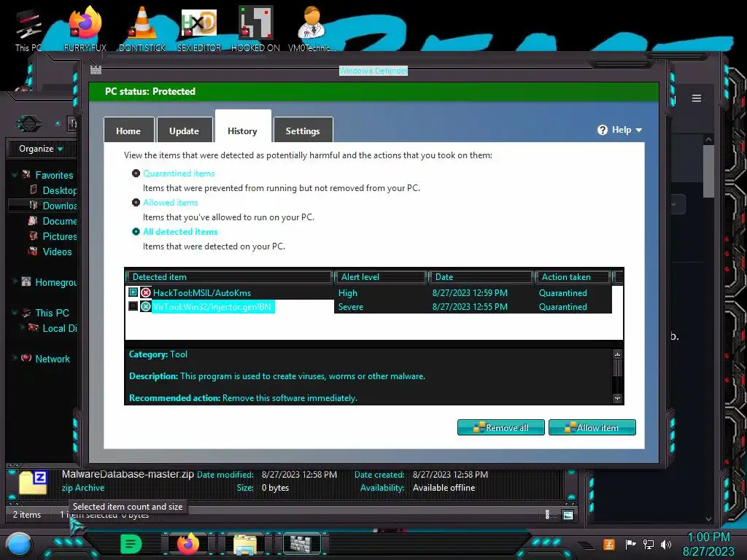This screenshot has width=747, height=560.
Task: Open Desktop in Explorer sidebar
Action: click(x=53, y=190)
